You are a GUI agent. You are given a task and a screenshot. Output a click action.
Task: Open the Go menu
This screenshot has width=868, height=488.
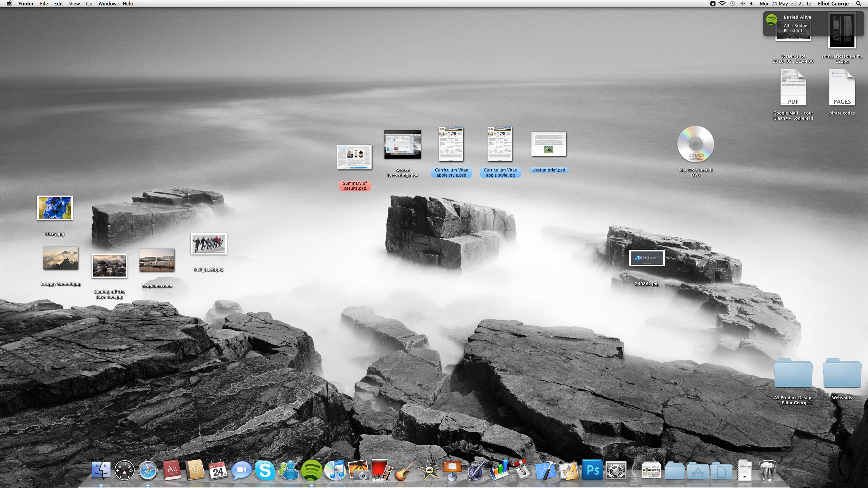point(89,4)
